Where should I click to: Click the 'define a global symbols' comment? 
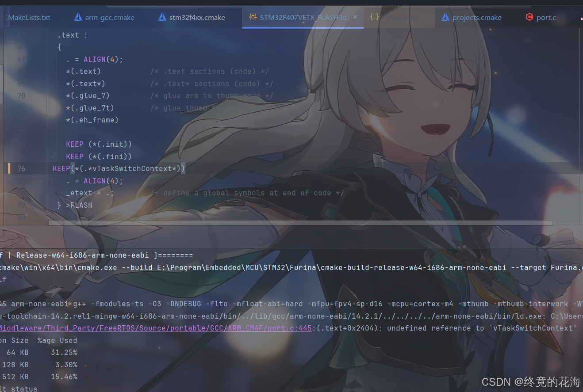[x=247, y=193]
